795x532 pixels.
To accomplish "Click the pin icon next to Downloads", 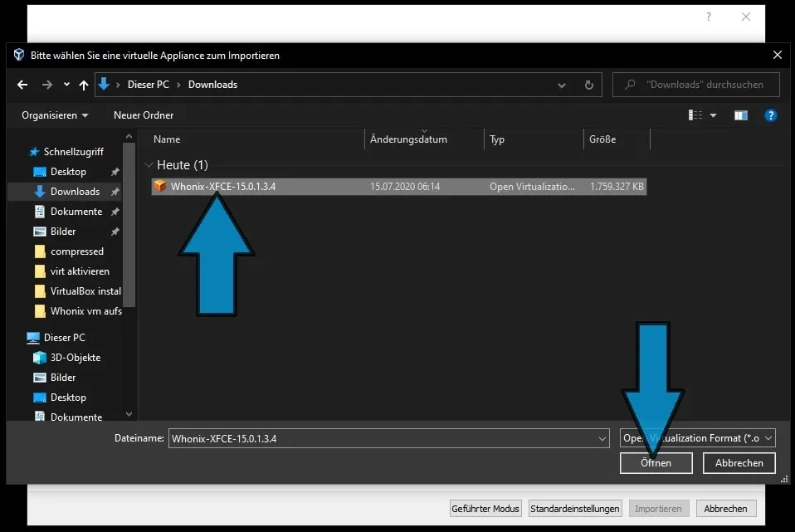I will point(115,192).
